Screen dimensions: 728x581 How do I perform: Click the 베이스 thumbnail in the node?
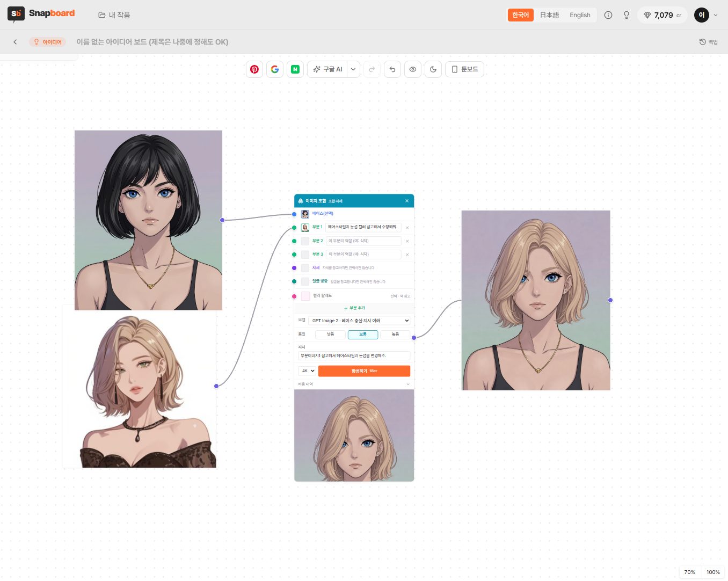click(x=305, y=214)
